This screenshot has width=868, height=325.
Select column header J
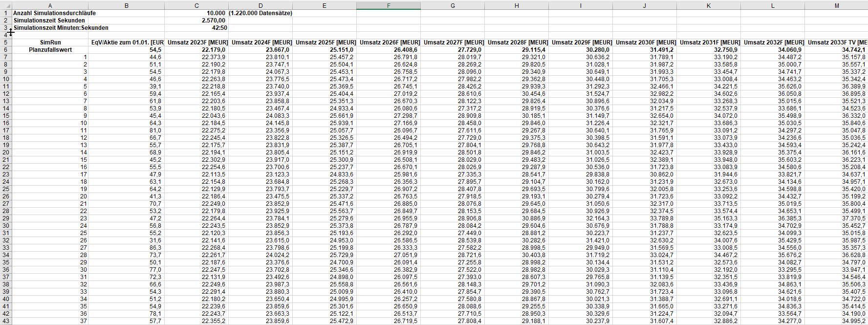coord(645,5)
